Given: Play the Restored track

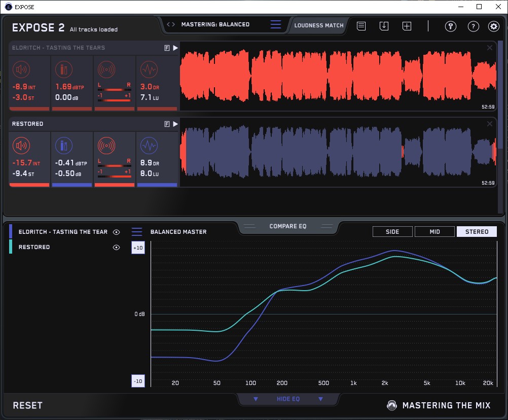Looking at the screenshot, I should [175, 124].
